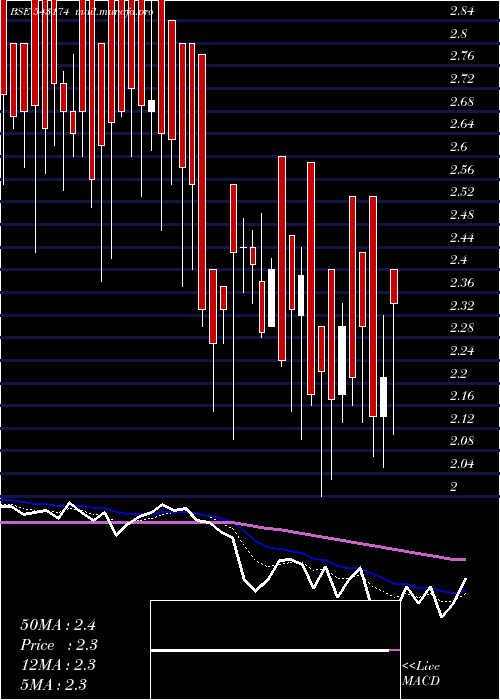This screenshot has width=500, height=700.
Task: Click the '50MA : 2.4' legend text
Action: coord(58,625)
